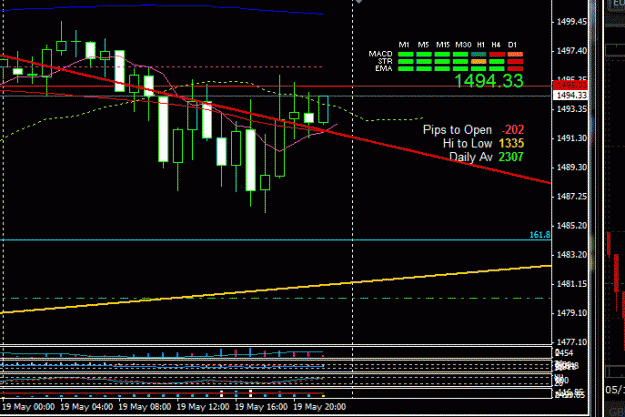Click the 1499.45 price axis label

point(572,22)
